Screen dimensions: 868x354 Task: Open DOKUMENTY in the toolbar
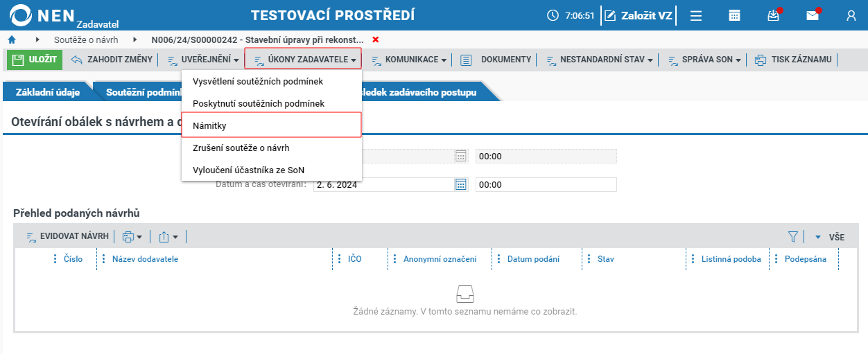(496, 60)
